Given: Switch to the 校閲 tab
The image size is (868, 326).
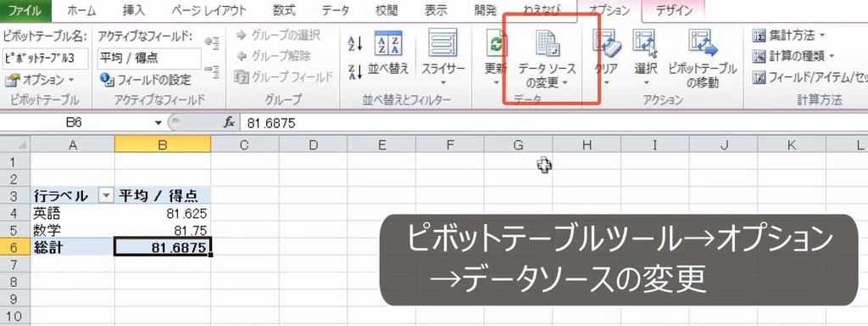Looking at the screenshot, I should (x=386, y=10).
